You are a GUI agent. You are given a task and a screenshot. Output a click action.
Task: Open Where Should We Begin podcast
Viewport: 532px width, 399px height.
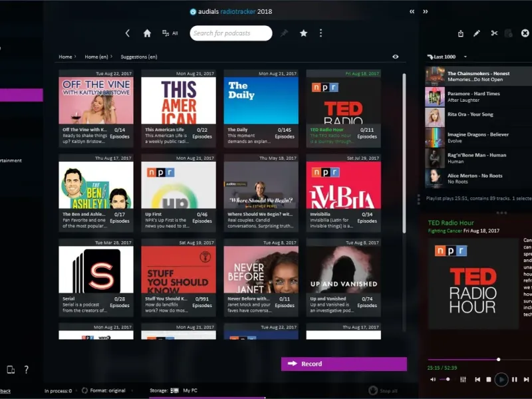261,193
